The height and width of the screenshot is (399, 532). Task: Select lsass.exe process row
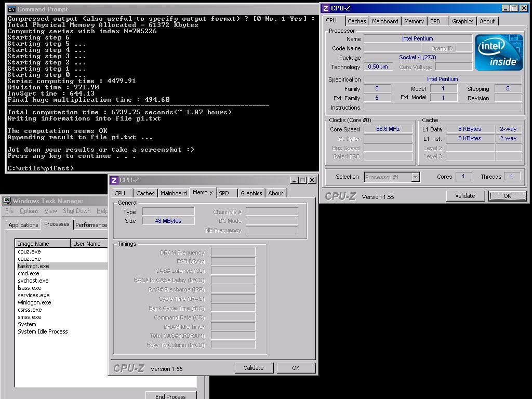pyautogui.click(x=61, y=288)
